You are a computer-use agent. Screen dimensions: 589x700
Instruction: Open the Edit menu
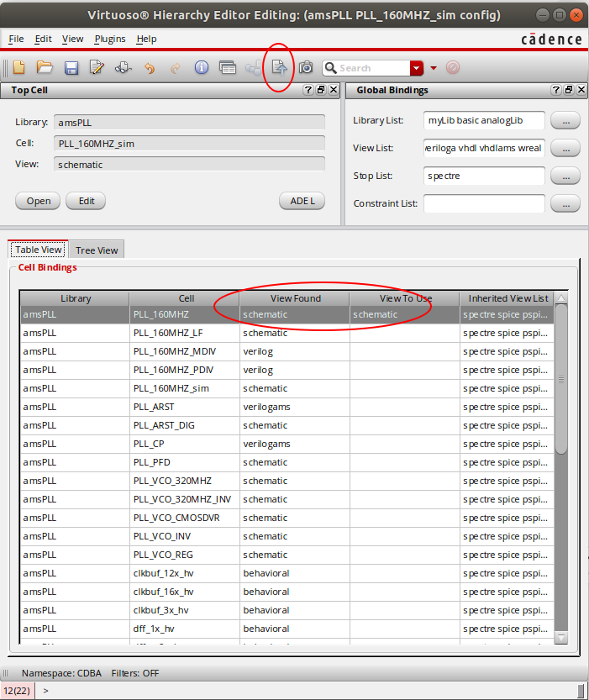coord(44,39)
